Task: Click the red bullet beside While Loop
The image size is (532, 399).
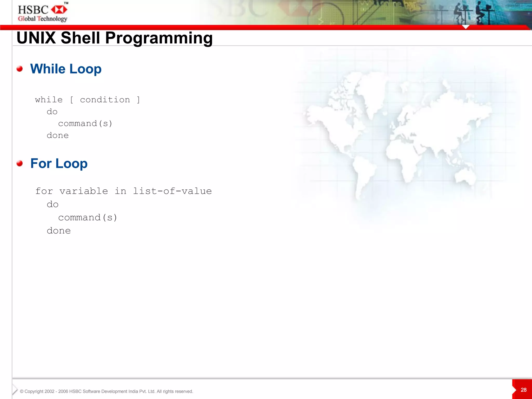Action: click(20, 69)
